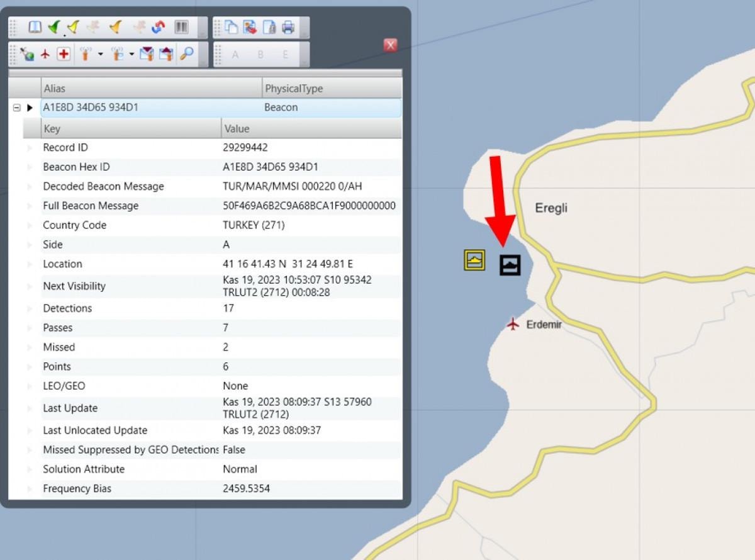
Task: Click the open book icon in toolbar
Action: (x=35, y=27)
